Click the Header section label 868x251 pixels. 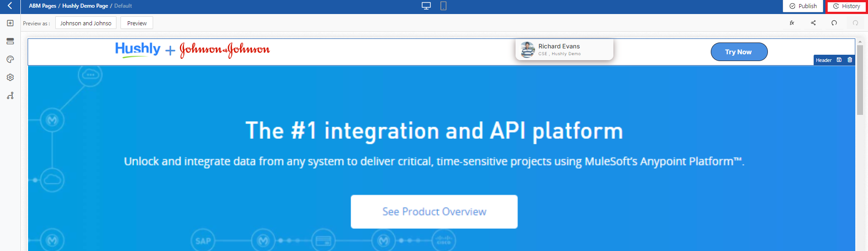pyautogui.click(x=824, y=60)
